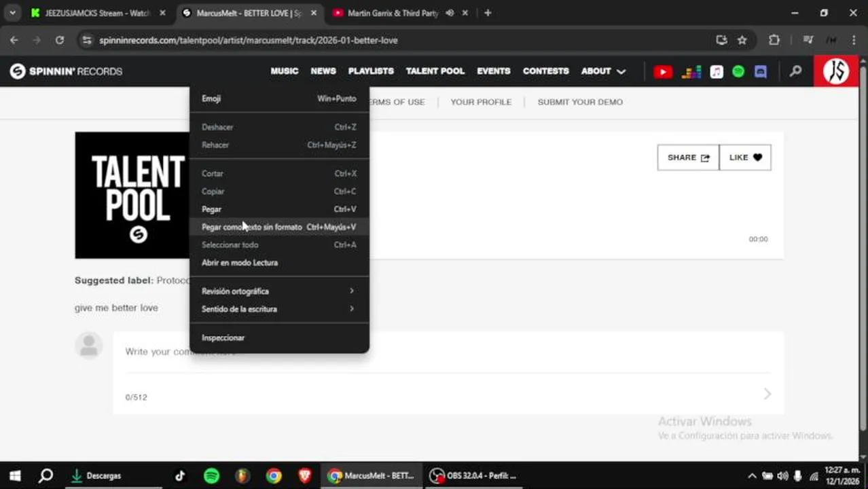Screen dimensions: 868x489
Task: Click the Write your comment field
Action: [448, 352]
